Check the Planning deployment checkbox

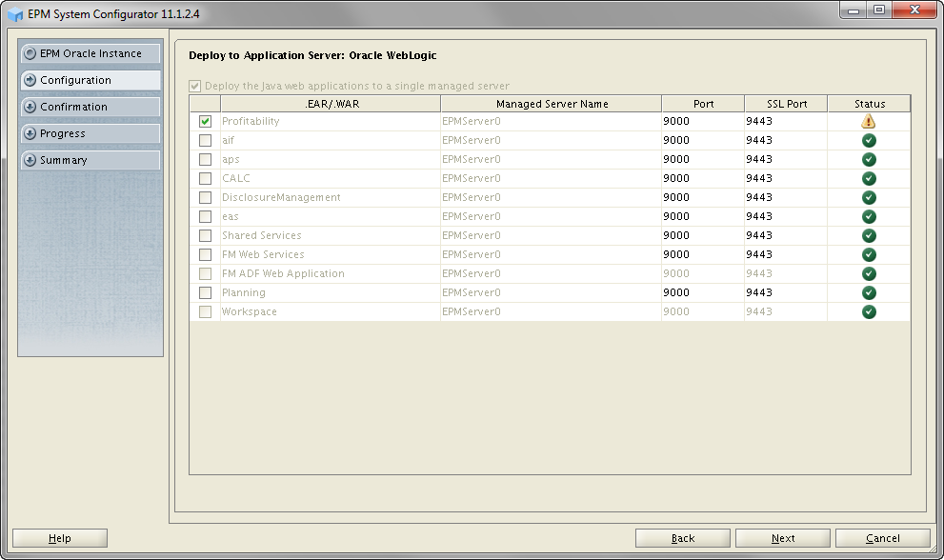pos(206,292)
